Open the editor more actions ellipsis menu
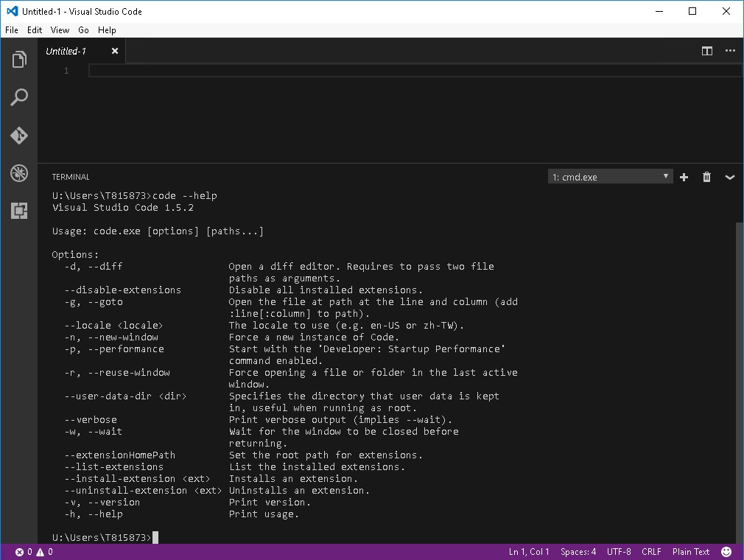Image resolution: width=744 pixels, height=560 pixels. click(x=730, y=51)
